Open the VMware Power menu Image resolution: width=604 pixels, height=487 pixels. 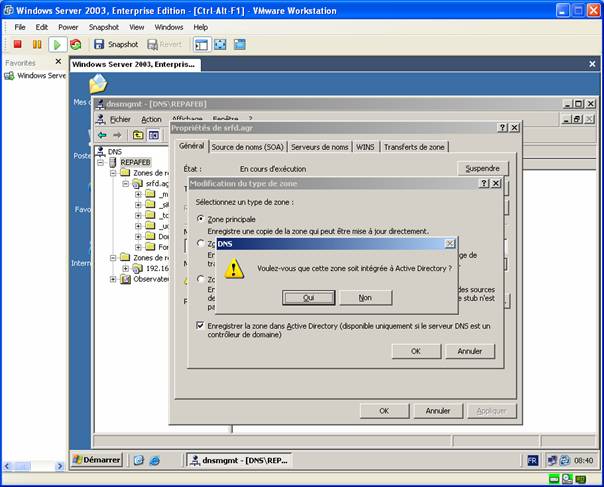[68, 27]
